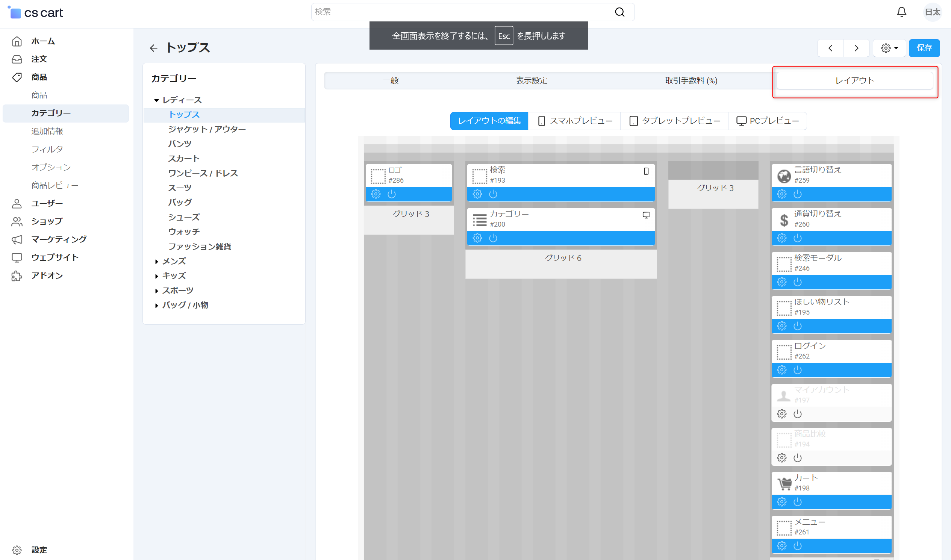Click the back arrow beside トップス title

pyautogui.click(x=153, y=48)
